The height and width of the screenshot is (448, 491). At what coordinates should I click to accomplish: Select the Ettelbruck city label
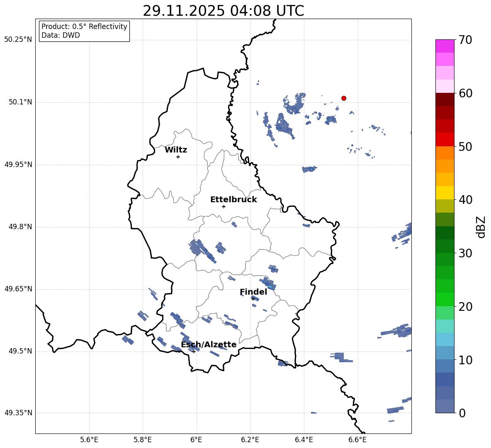[233, 200]
